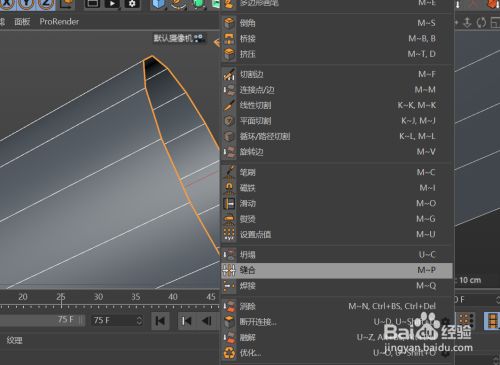
Task: Toggle the coordinate system icon beside Z
Action: click(68, 4)
